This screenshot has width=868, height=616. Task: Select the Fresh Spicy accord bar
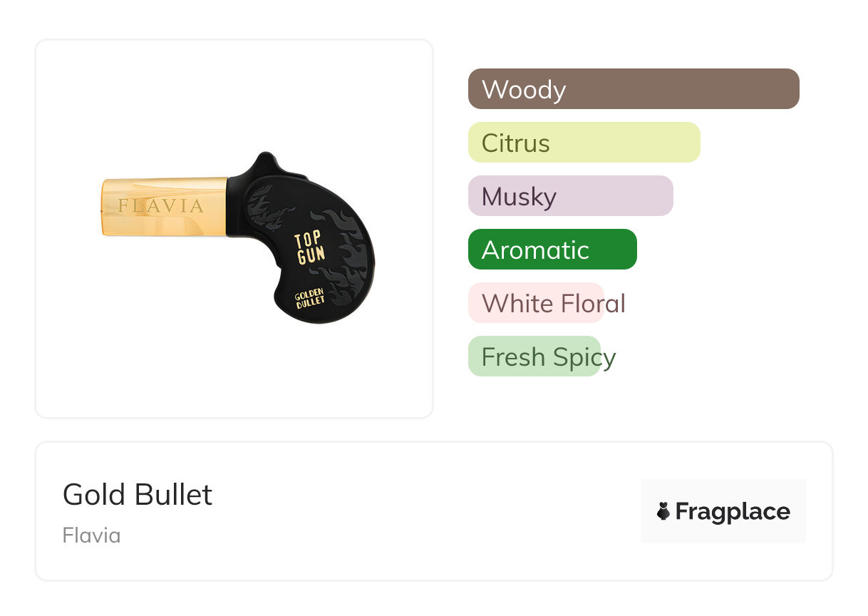point(534,356)
